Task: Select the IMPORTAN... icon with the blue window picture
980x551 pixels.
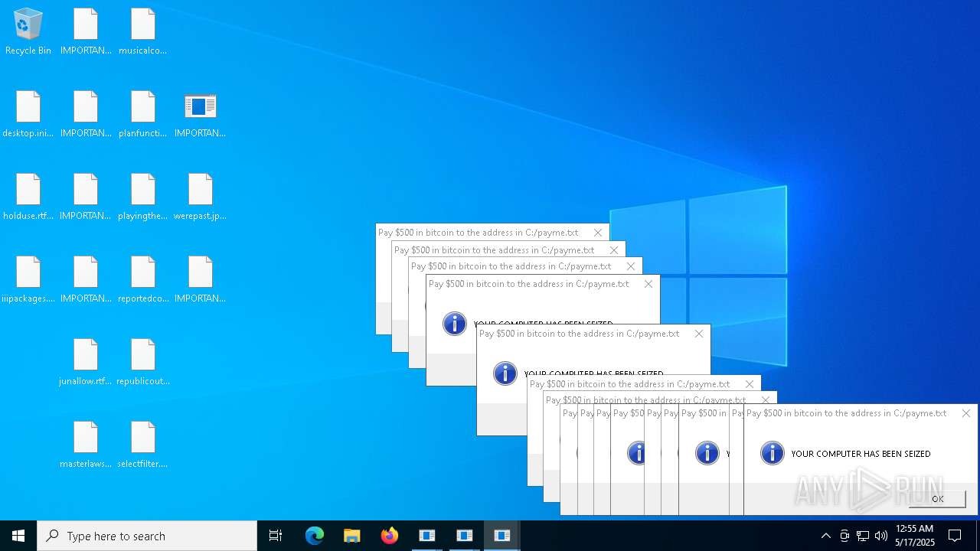Action: tap(200, 114)
